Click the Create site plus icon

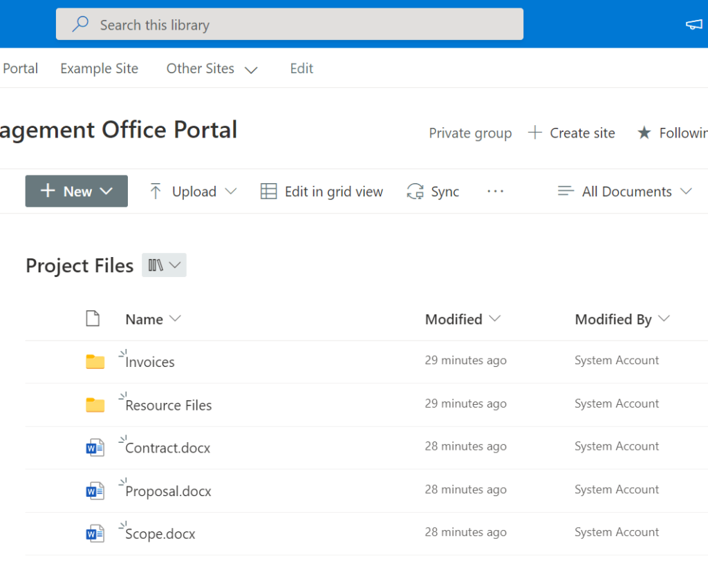[x=534, y=133]
